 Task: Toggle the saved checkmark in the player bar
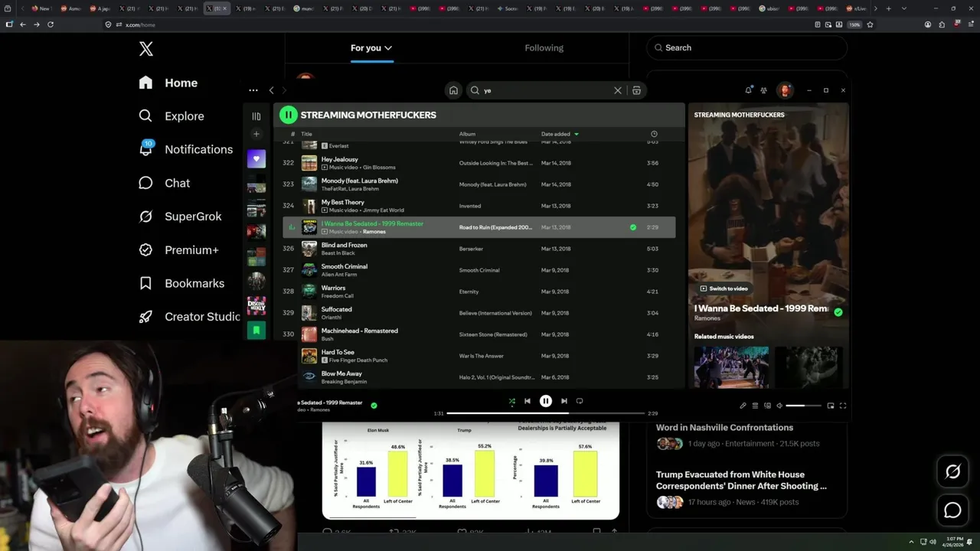(x=374, y=406)
